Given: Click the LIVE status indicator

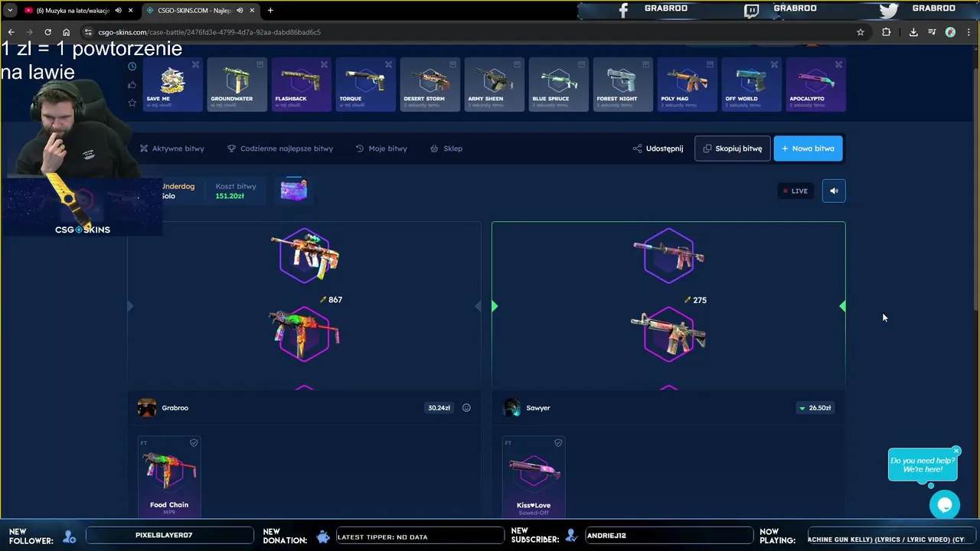Looking at the screenshot, I should pyautogui.click(x=795, y=191).
